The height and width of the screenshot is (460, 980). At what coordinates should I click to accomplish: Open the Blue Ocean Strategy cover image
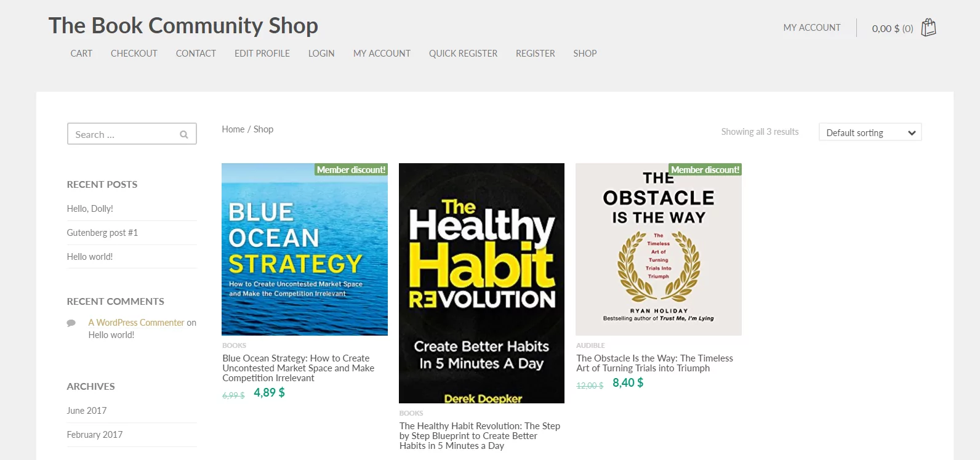pyautogui.click(x=305, y=249)
